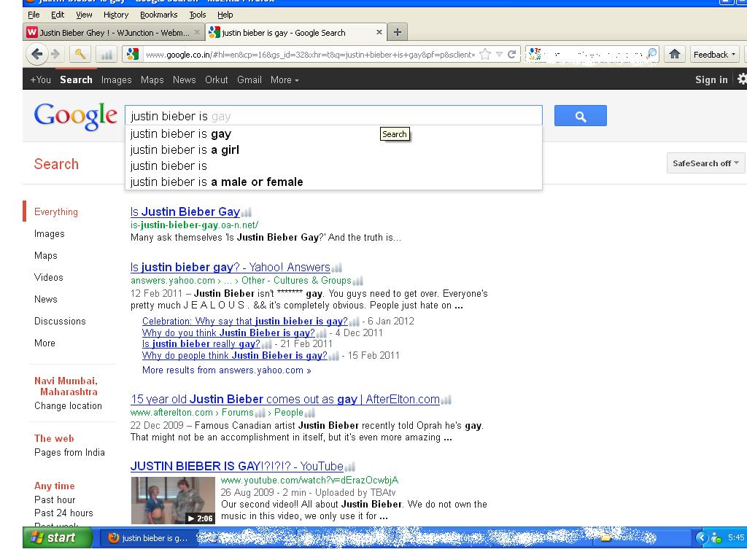This screenshot has width=747, height=560.
Task: Click the Windows Start button
Action: (58, 538)
